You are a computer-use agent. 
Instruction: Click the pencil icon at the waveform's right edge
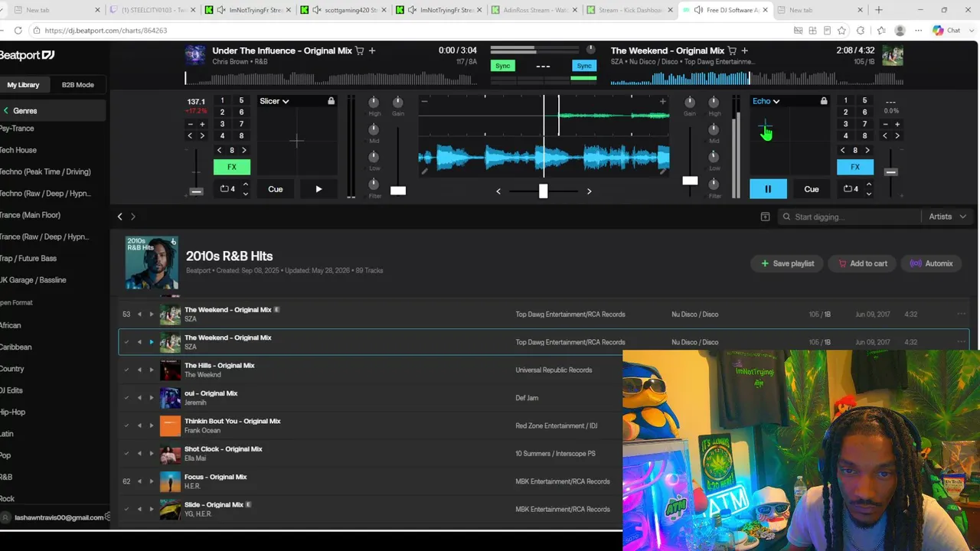point(663,171)
